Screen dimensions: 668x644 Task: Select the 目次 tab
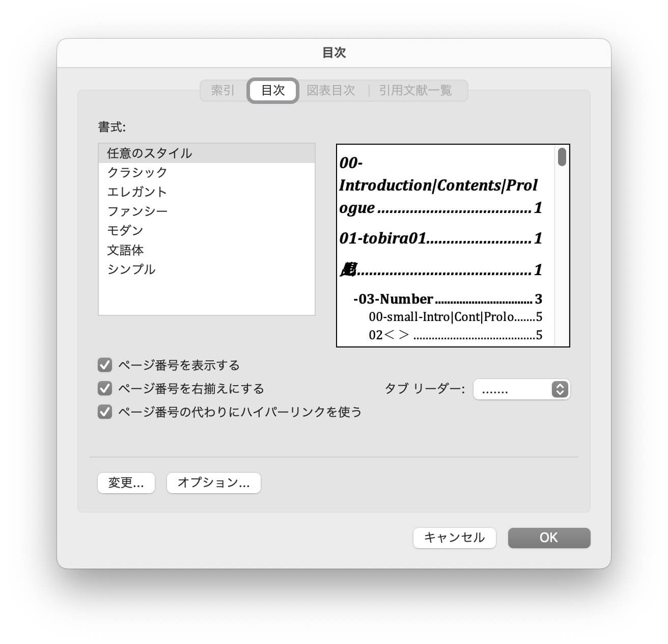pyautogui.click(x=273, y=91)
